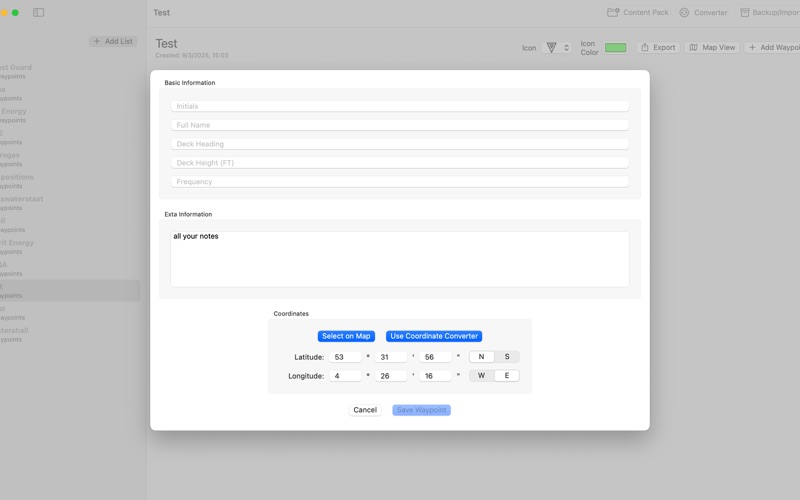Select the positions list in sidebar
Screen dimensions: 800x500
coord(70,181)
